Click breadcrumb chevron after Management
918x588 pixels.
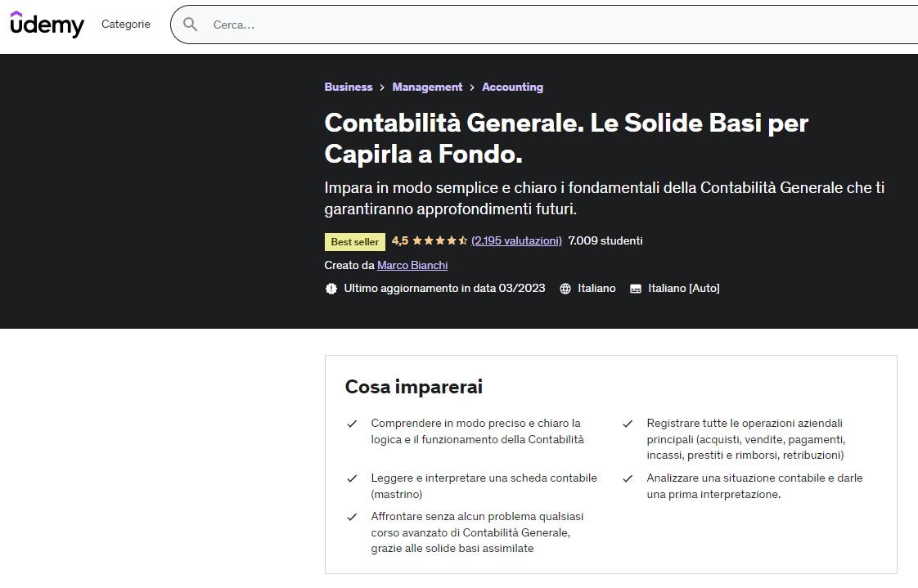pyautogui.click(x=472, y=88)
